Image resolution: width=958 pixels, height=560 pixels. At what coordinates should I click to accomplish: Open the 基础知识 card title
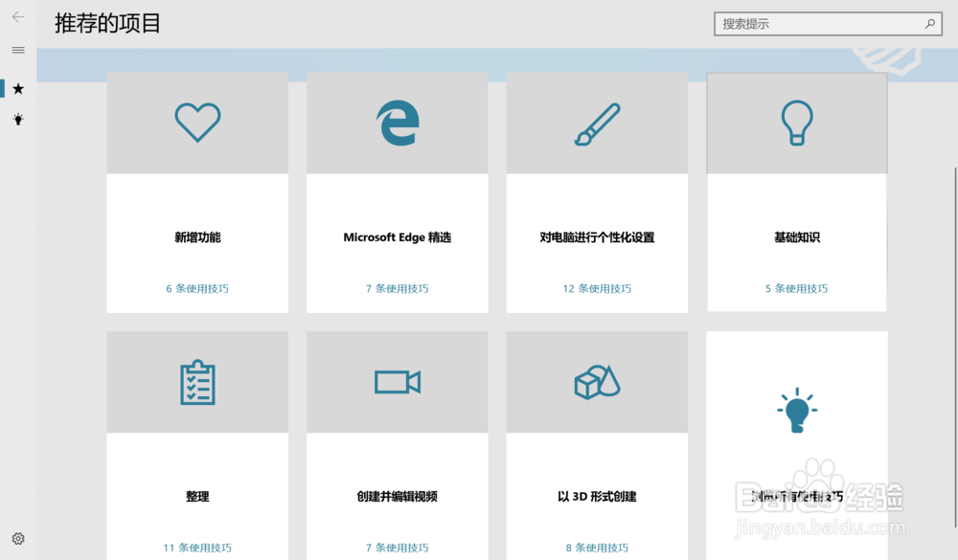[797, 237]
